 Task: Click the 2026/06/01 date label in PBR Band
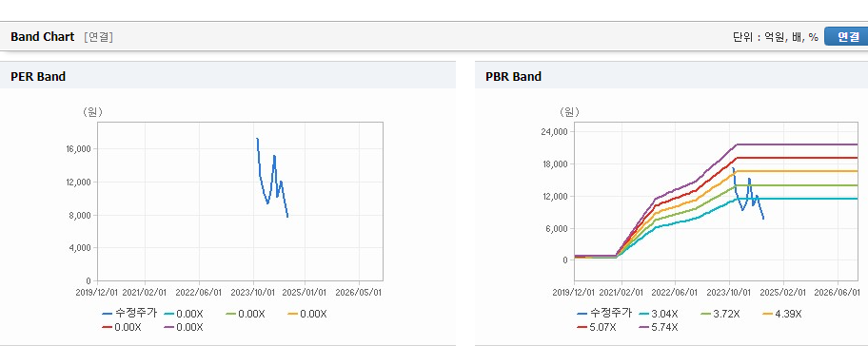[x=837, y=292]
